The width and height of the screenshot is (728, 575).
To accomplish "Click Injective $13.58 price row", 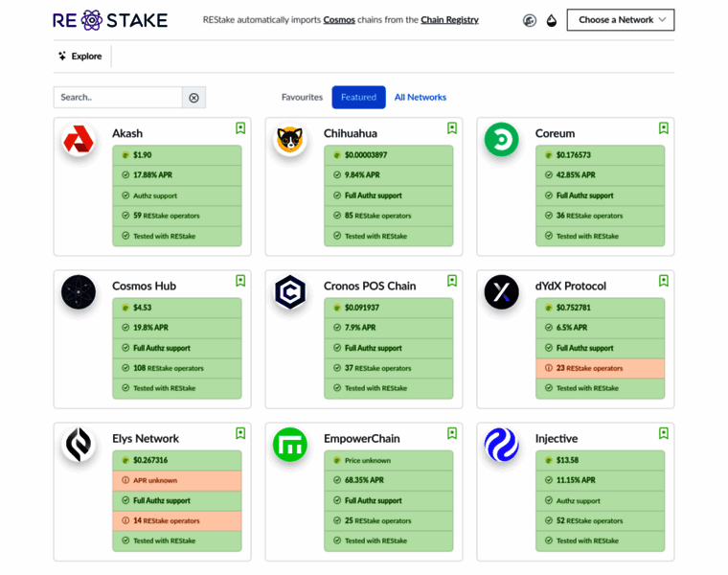I will point(600,460).
